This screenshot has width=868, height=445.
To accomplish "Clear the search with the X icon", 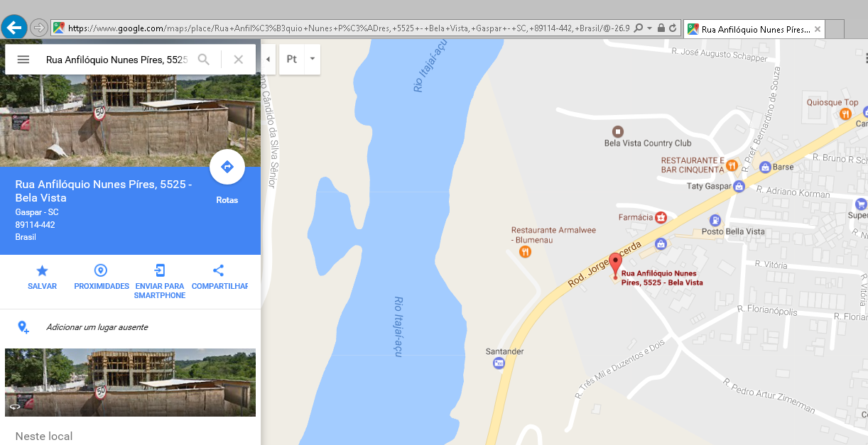I will point(239,60).
